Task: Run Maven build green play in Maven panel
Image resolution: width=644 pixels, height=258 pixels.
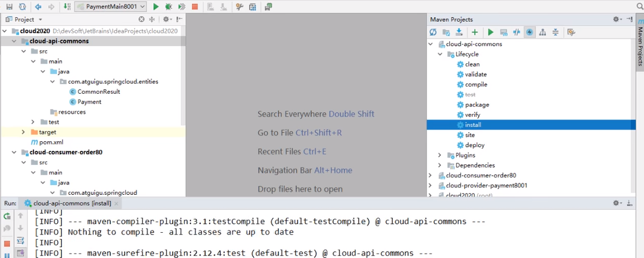Action: tap(490, 32)
